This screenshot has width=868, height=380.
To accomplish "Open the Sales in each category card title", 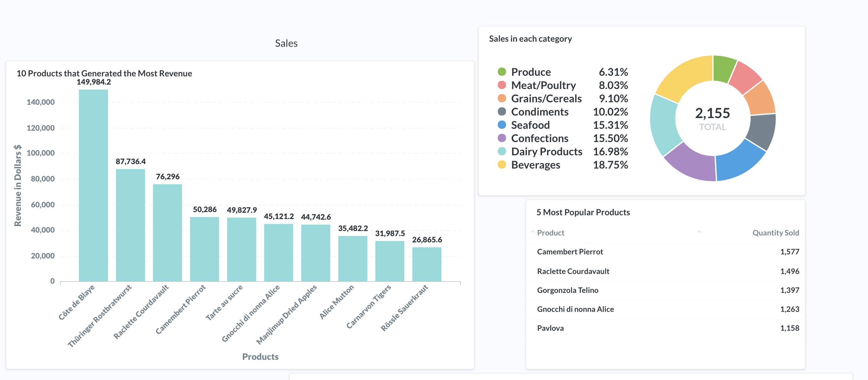I will pyautogui.click(x=530, y=39).
